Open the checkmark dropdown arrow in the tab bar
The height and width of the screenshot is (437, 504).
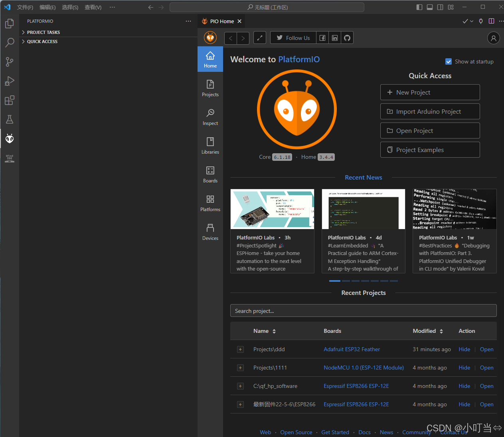click(472, 21)
